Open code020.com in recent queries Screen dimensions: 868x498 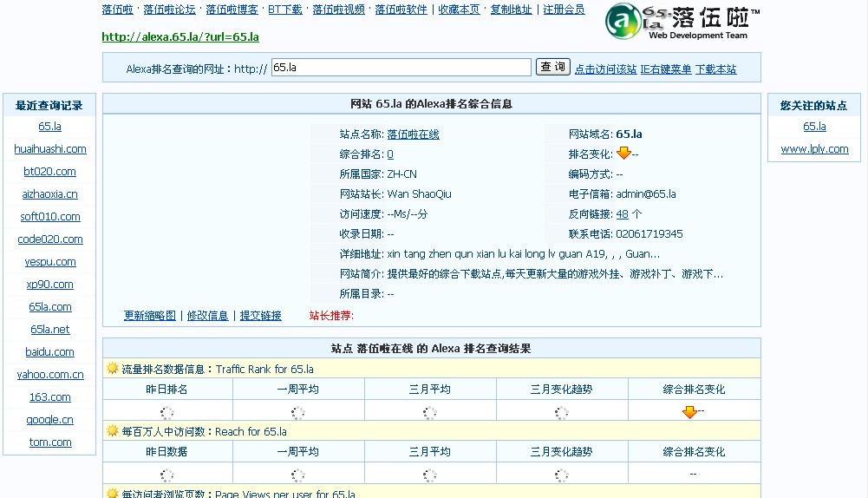[49, 239]
